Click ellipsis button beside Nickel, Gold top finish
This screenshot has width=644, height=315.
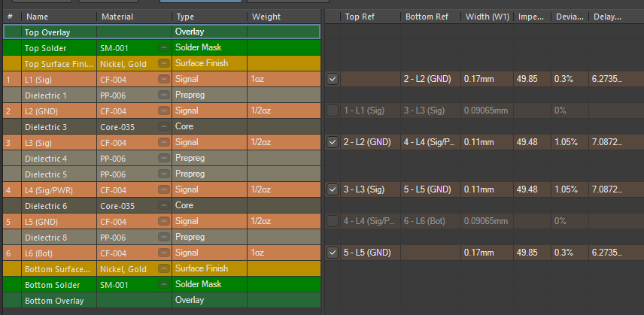tap(164, 63)
